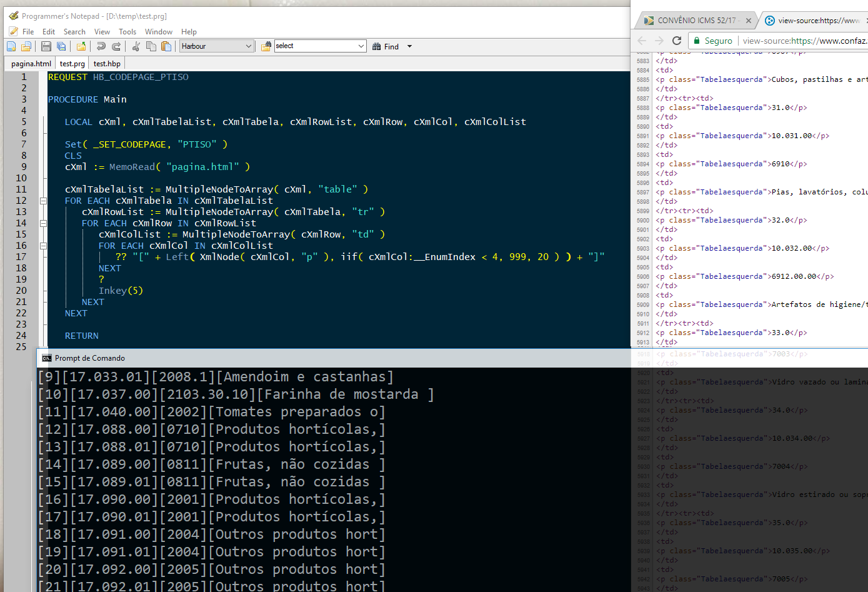
Task: Collapse the fold marker on line 16
Action: tap(43, 246)
